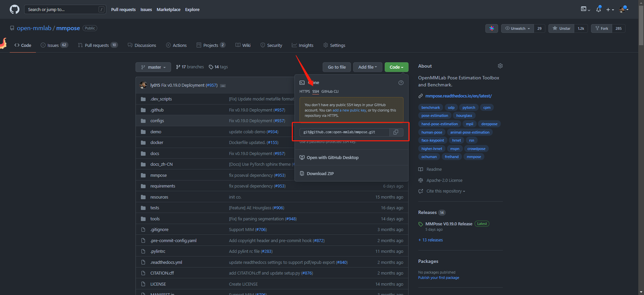This screenshot has width=644, height=295.
Task: Click Download ZIP
Action: pyautogui.click(x=320, y=173)
